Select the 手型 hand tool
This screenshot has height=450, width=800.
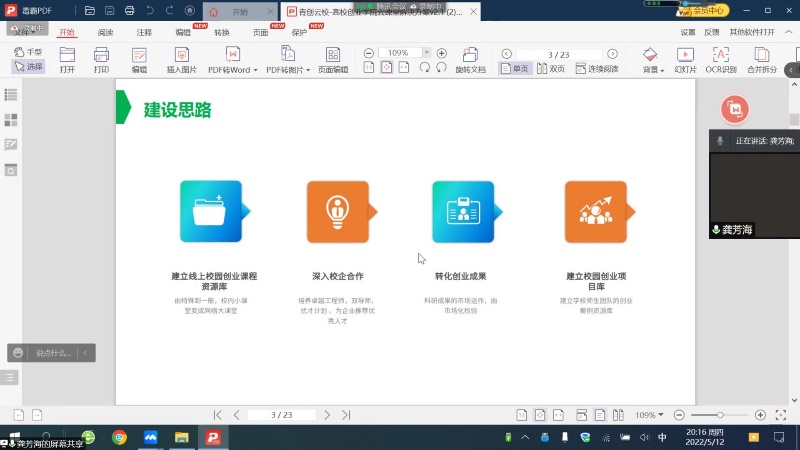click(28, 52)
